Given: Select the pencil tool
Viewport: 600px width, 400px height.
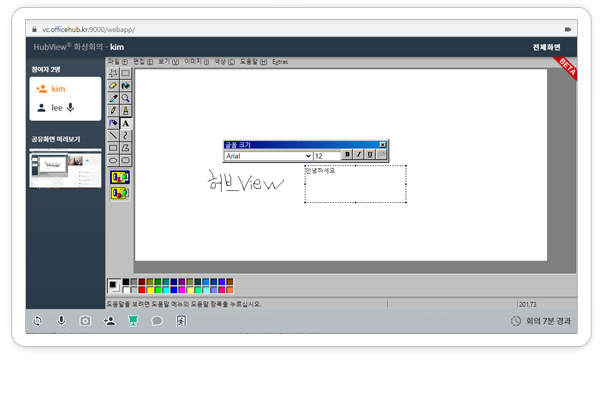Looking at the screenshot, I should click(113, 111).
